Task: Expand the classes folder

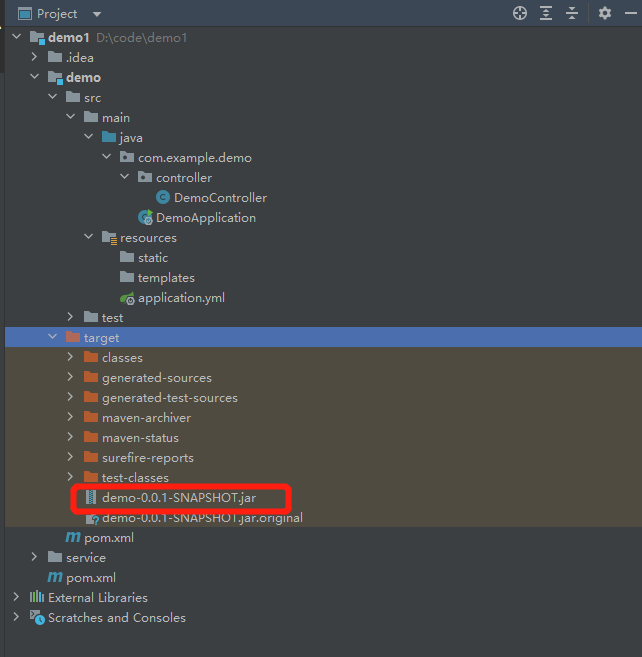Action: (70, 357)
